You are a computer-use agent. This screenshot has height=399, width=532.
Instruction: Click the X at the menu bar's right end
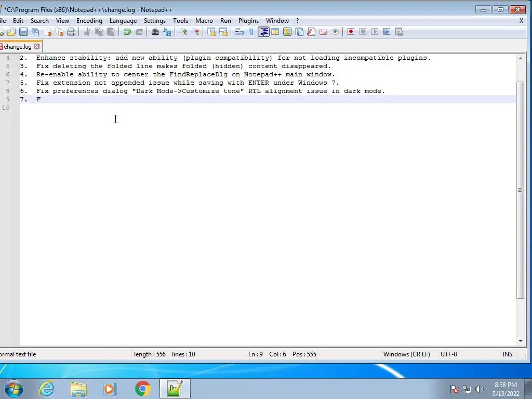[x=522, y=21]
